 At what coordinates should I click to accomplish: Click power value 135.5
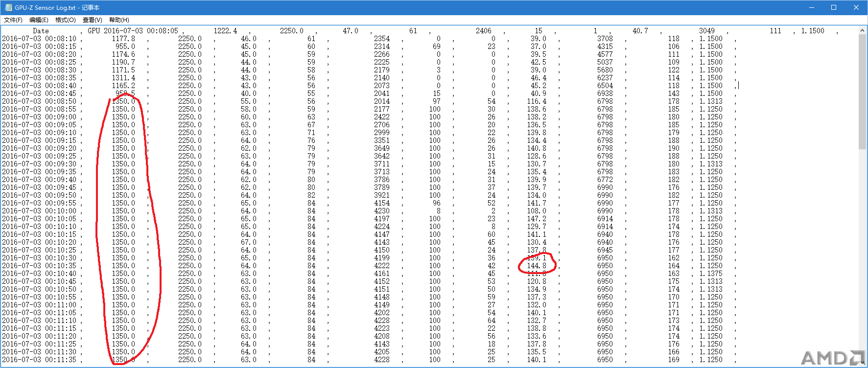537,352
